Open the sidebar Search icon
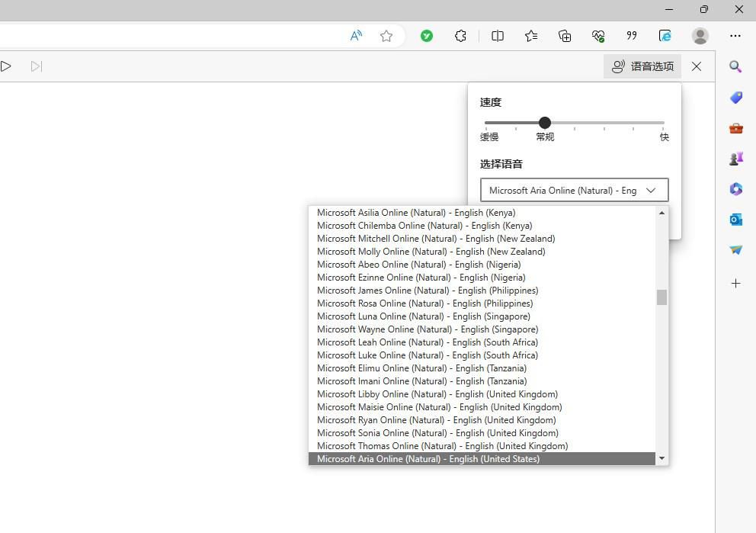This screenshot has width=756, height=533. [735, 66]
